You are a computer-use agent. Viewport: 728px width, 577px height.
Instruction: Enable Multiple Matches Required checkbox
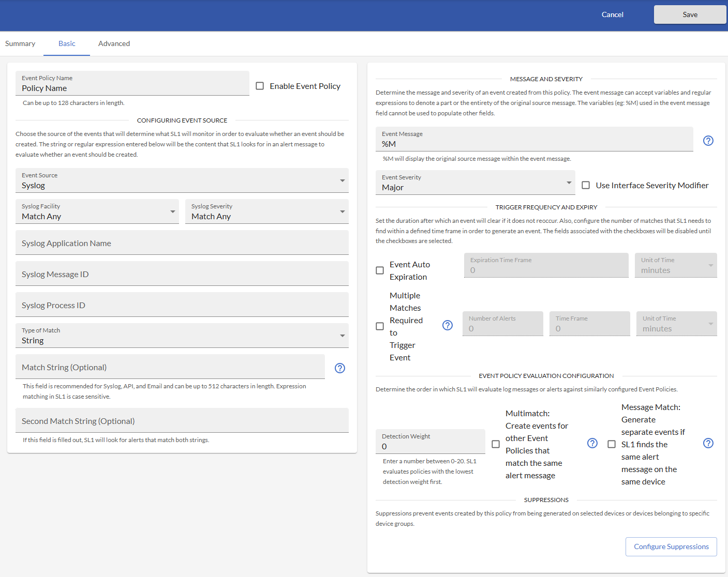coord(380,326)
